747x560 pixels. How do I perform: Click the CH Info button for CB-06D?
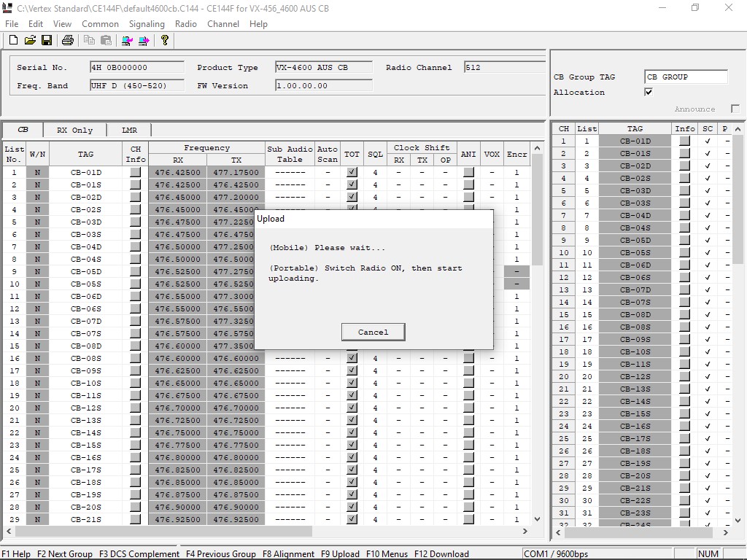click(x=135, y=296)
